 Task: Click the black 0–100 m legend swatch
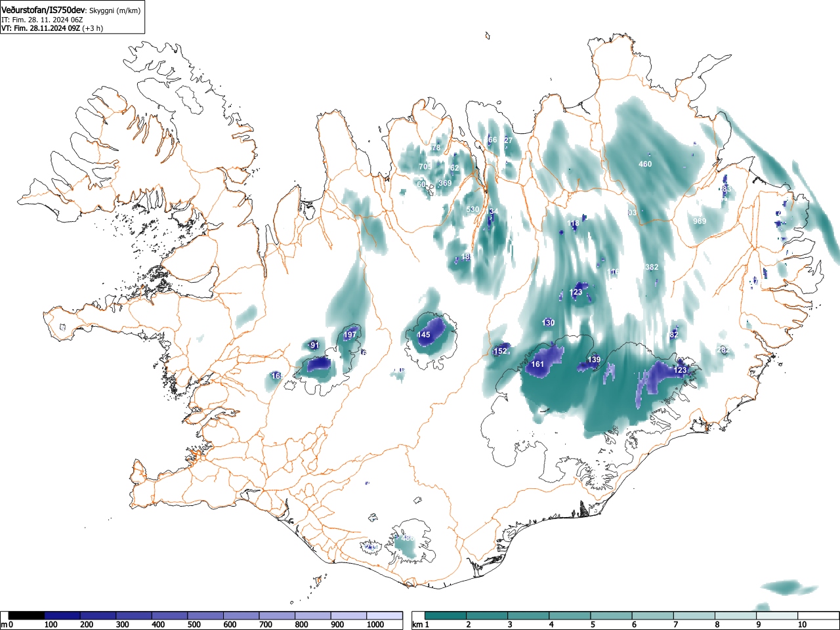pyautogui.click(x=26, y=616)
